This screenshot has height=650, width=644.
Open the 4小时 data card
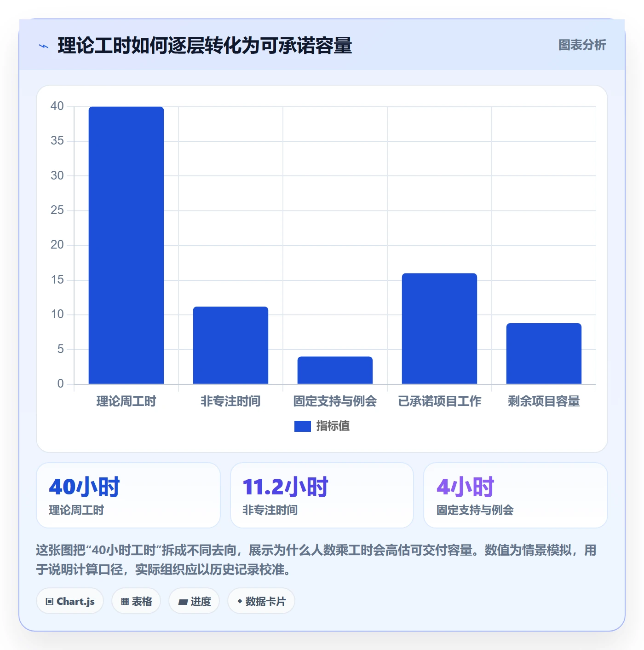(516, 495)
